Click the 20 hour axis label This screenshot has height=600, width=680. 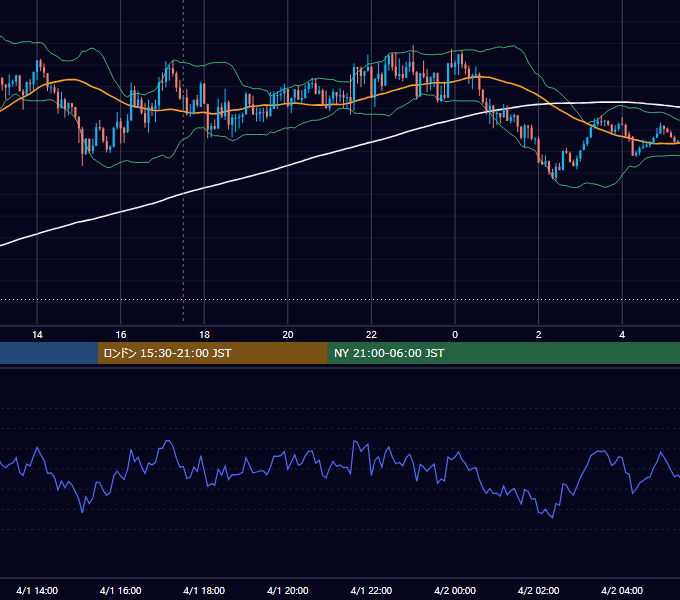[288, 335]
